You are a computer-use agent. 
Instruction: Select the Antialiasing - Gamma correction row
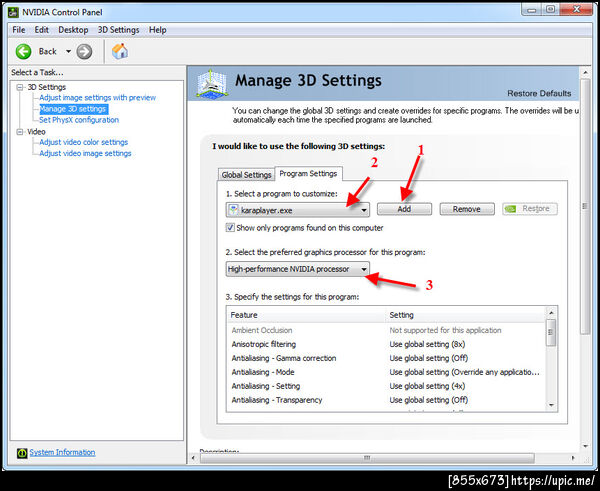386,358
